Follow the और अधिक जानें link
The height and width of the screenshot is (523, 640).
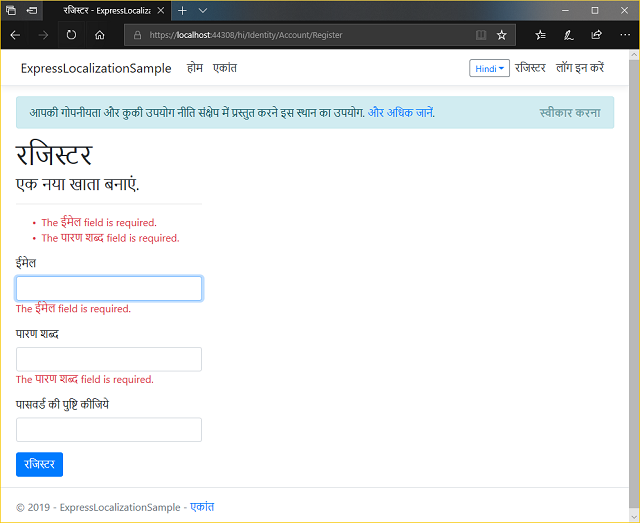tap(400, 112)
